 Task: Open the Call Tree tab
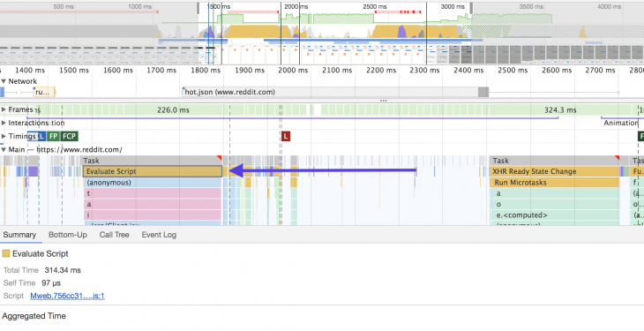pos(114,235)
